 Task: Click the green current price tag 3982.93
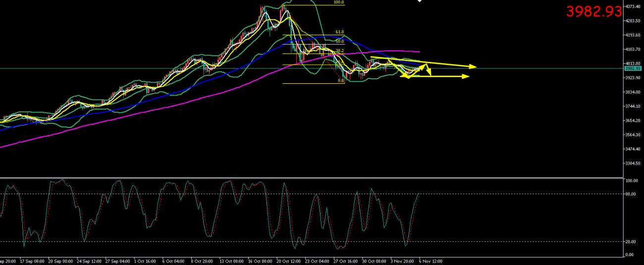coord(631,69)
